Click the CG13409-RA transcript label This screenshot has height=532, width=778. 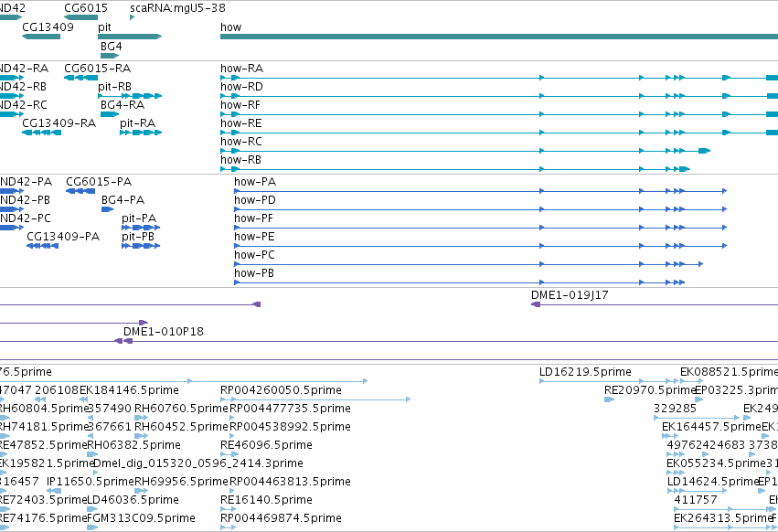(59, 123)
